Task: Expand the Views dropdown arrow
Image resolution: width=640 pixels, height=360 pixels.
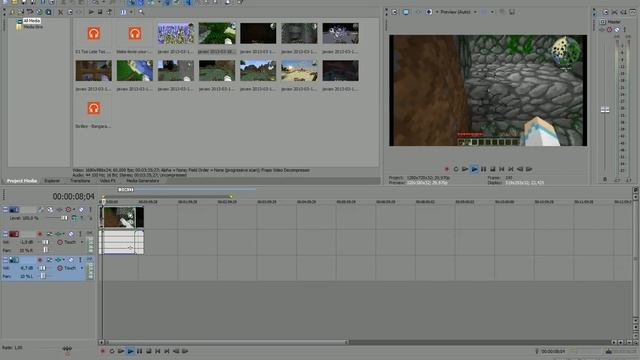Action: click(131, 12)
